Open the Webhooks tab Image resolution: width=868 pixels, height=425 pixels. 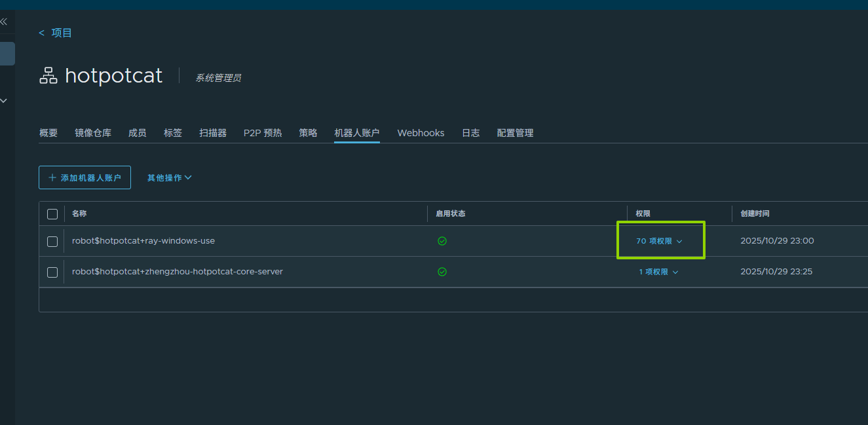421,133
